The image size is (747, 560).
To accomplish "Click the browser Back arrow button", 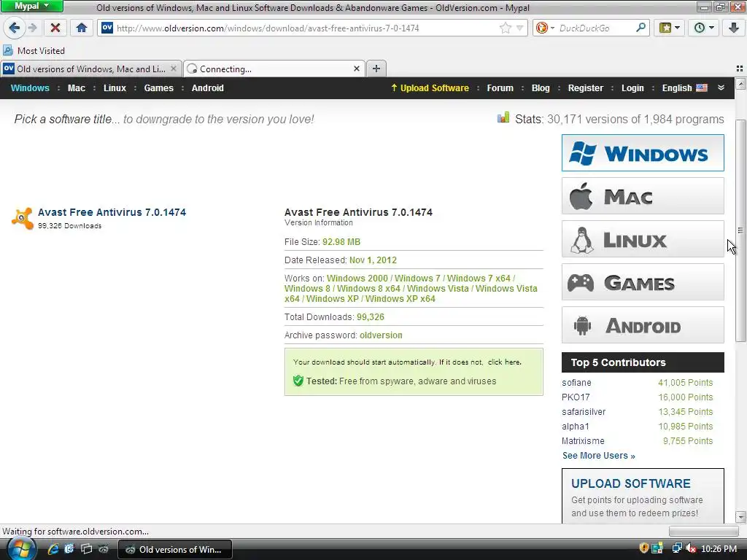I will [14, 28].
